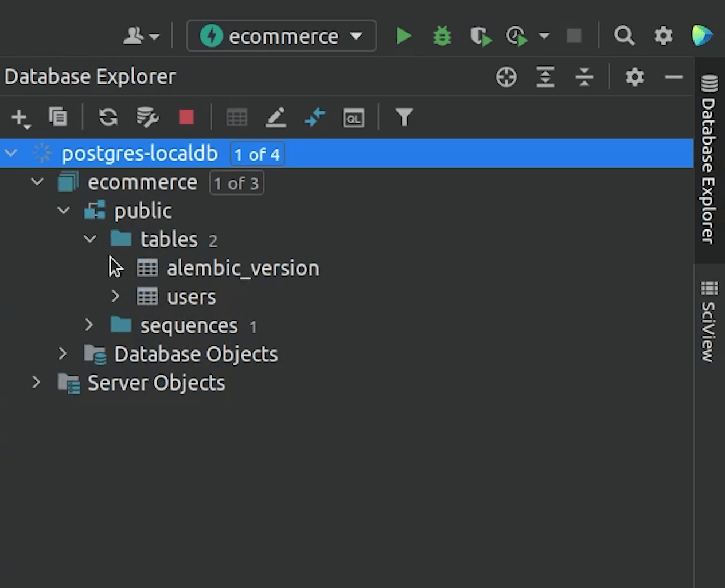This screenshot has height=588, width=725.
Task: Open the New data source plus menu
Action: pyautogui.click(x=20, y=118)
